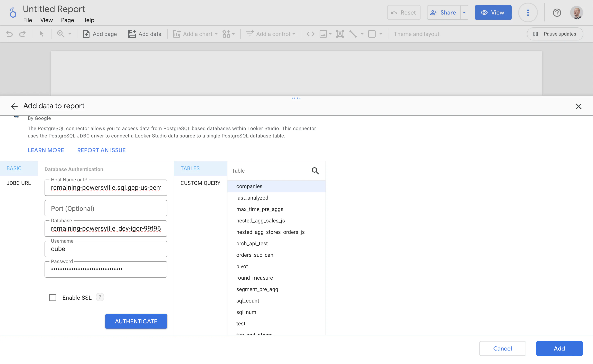Click the undo arrow icon
Screen dimensions: 593x364
(x=9, y=34)
